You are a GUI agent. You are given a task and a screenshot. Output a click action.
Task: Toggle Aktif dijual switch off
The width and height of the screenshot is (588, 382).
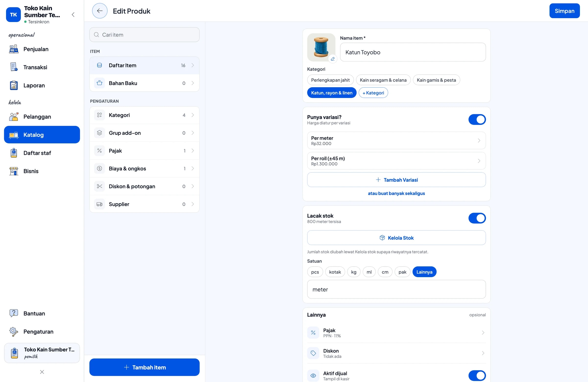click(477, 376)
